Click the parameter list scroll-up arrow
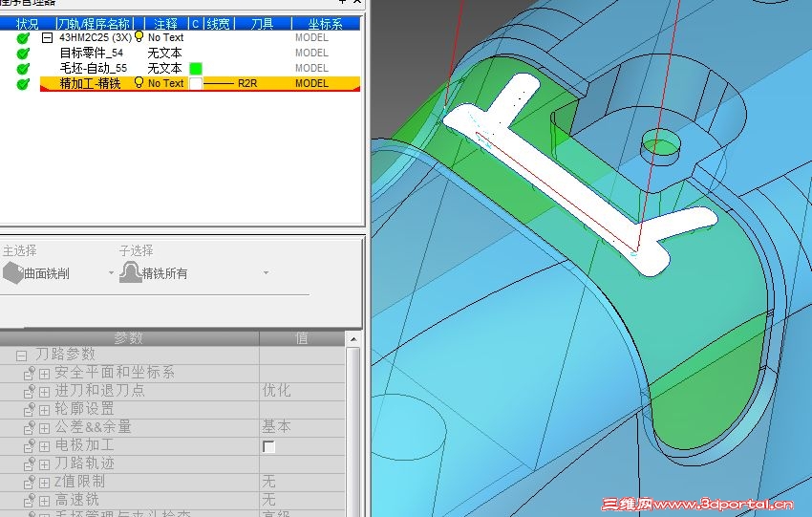 (353, 339)
